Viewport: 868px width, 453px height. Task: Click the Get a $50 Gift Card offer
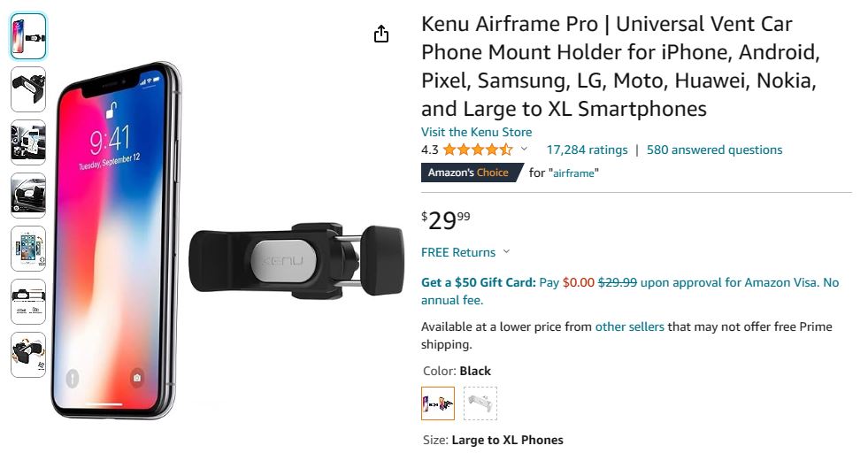(x=478, y=282)
